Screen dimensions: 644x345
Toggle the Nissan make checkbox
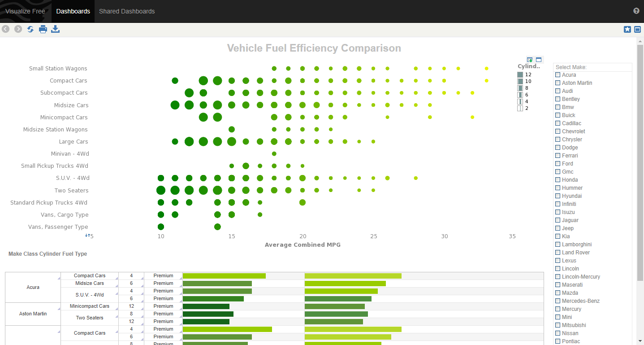pyautogui.click(x=558, y=333)
